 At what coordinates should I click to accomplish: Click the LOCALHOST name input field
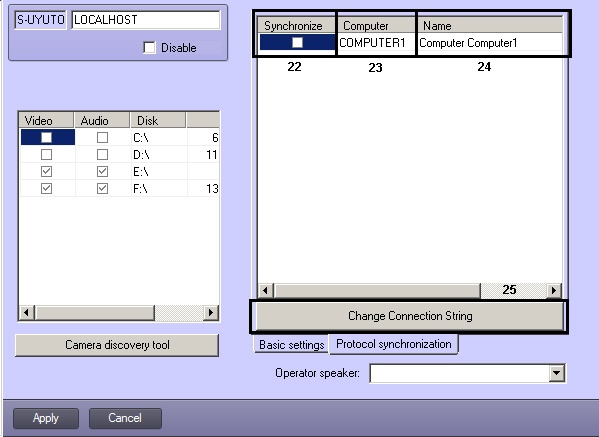[x=146, y=20]
